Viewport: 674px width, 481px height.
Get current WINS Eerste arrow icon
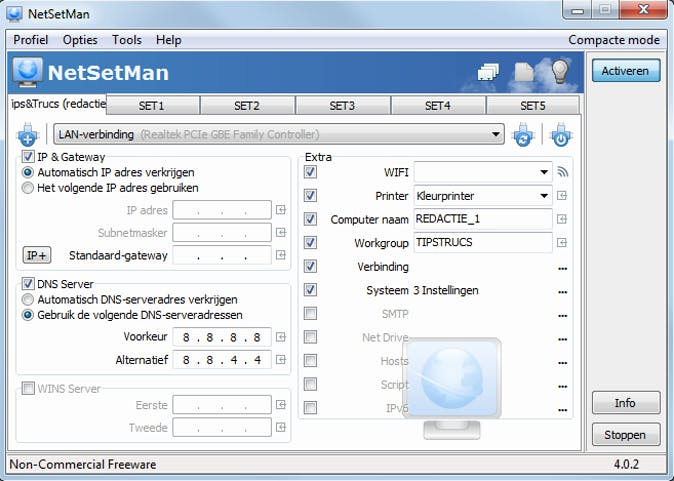click(x=281, y=404)
